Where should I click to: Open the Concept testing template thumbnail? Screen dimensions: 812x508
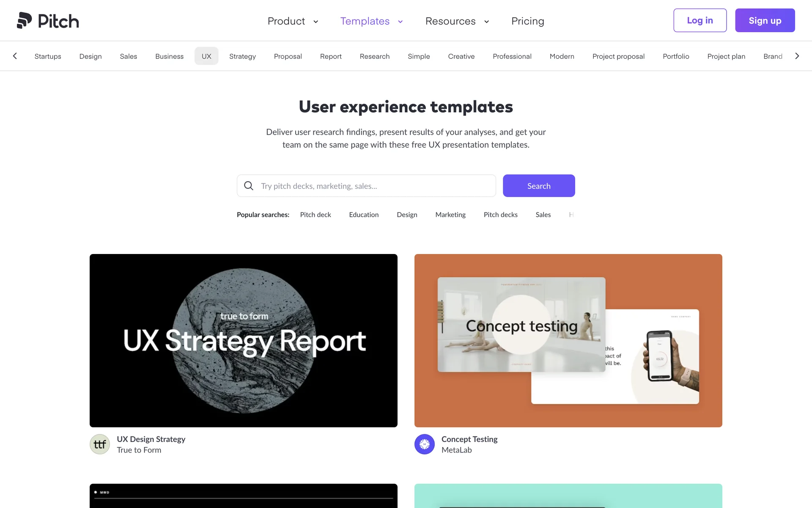click(x=568, y=340)
